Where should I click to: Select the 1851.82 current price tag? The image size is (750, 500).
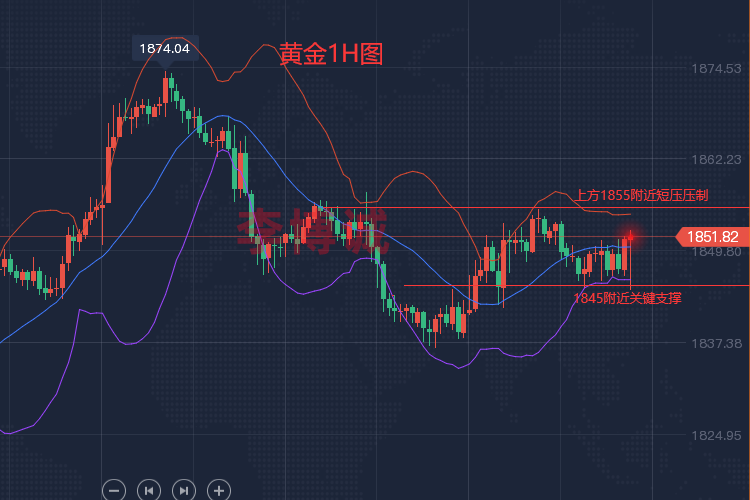(713, 237)
